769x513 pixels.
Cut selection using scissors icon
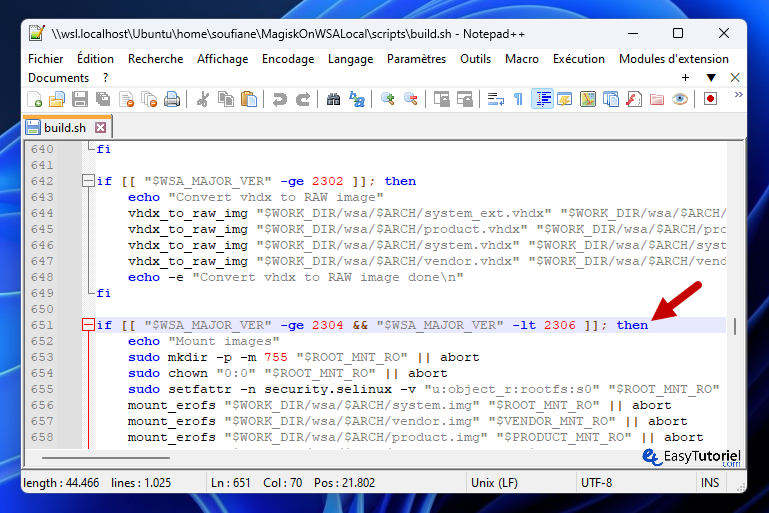tap(203, 100)
